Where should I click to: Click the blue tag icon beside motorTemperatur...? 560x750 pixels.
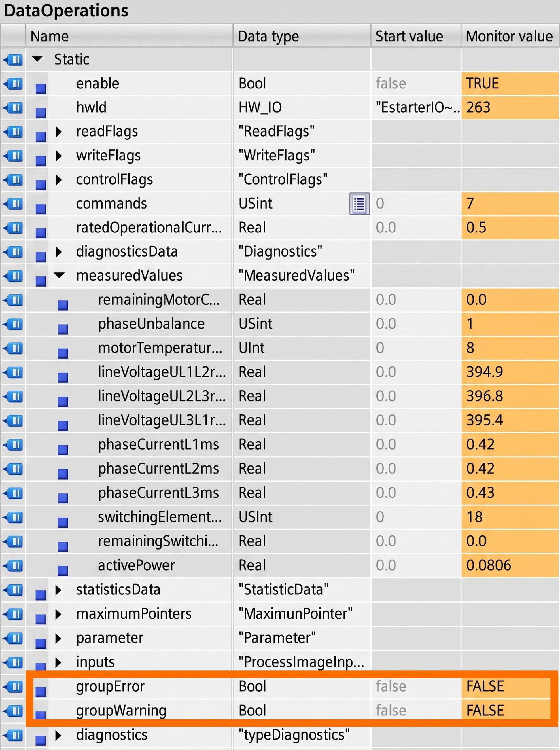(63, 353)
